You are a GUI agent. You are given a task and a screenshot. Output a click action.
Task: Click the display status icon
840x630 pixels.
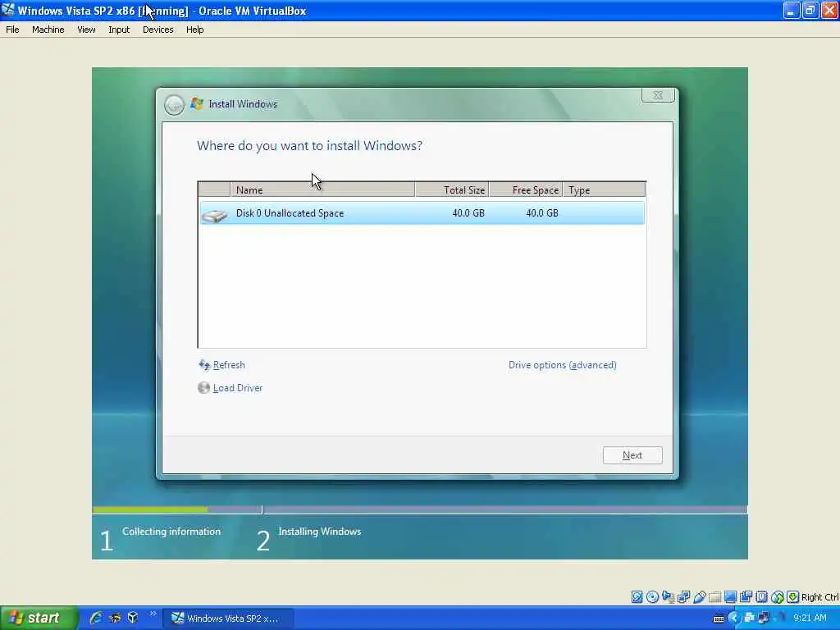pos(730,597)
